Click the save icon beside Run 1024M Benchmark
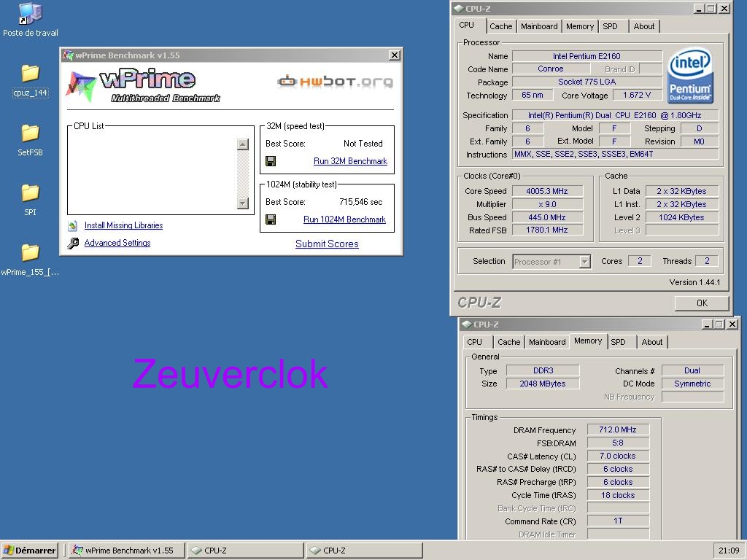 point(271,219)
